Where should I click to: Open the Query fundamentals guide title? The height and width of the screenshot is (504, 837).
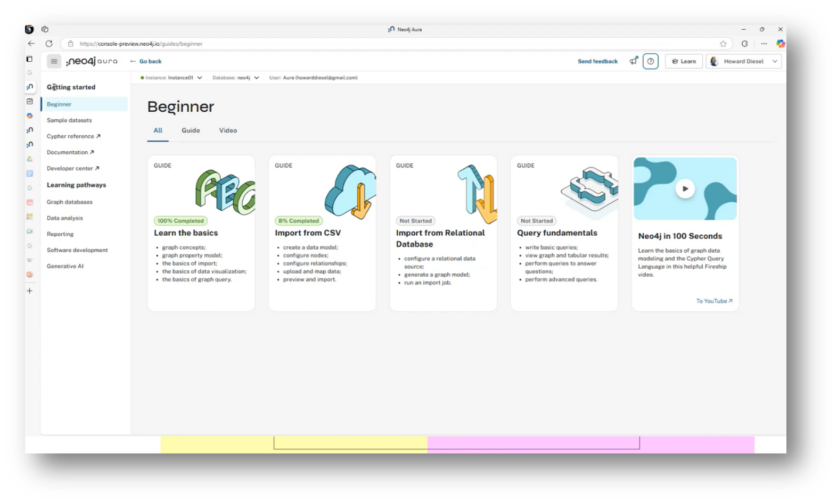pos(557,233)
